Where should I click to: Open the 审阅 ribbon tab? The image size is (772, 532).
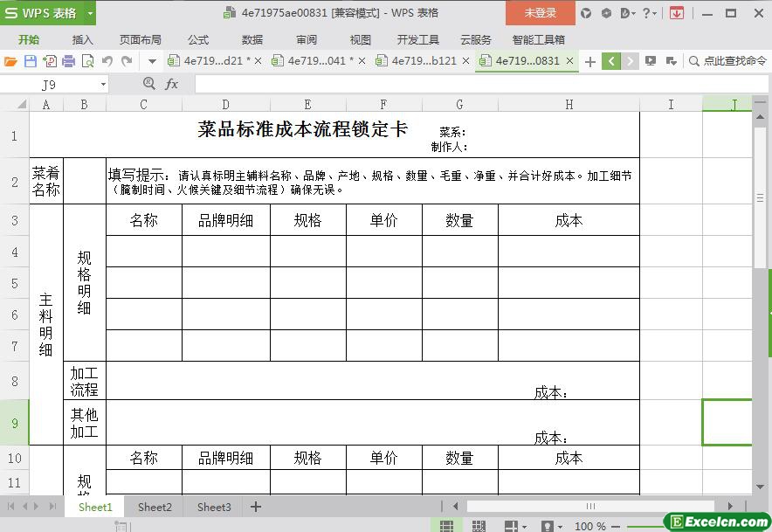pyautogui.click(x=307, y=40)
